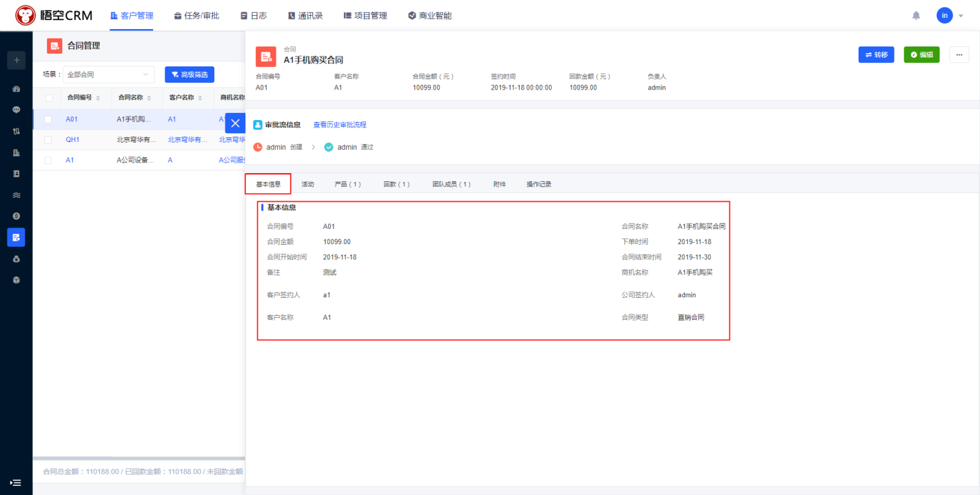The height and width of the screenshot is (495, 980).
Task: Click the plus quick-create button in sidebar
Action: pos(16,60)
